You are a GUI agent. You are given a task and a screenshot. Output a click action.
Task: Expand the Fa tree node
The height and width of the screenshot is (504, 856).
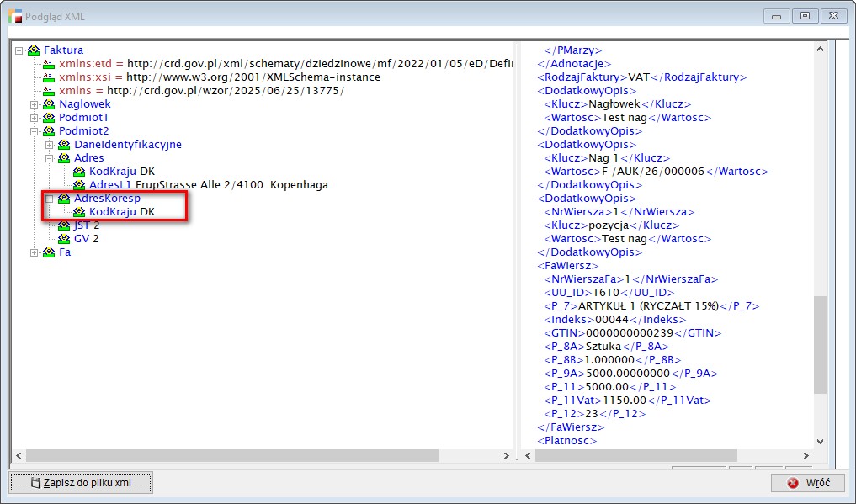[35, 252]
